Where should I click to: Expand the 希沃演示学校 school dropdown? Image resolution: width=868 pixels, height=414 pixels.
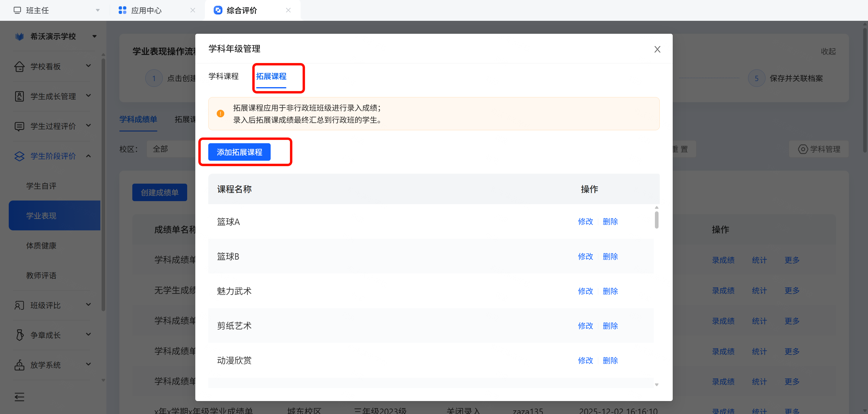coord(94,36)
